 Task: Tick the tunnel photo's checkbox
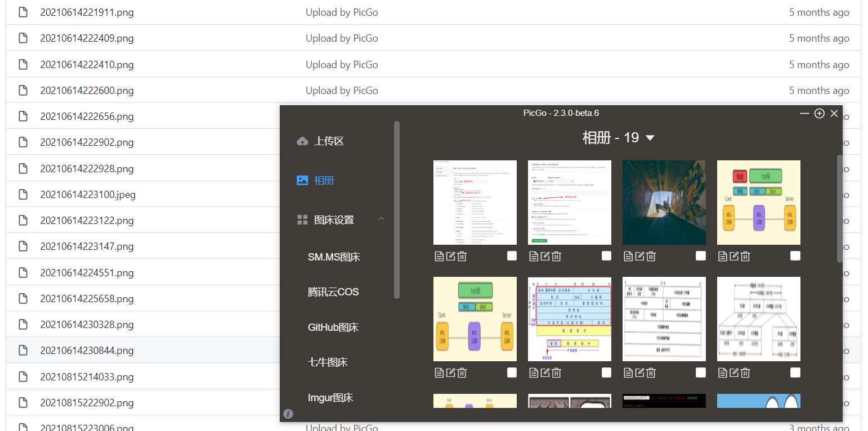coord(701,256)
